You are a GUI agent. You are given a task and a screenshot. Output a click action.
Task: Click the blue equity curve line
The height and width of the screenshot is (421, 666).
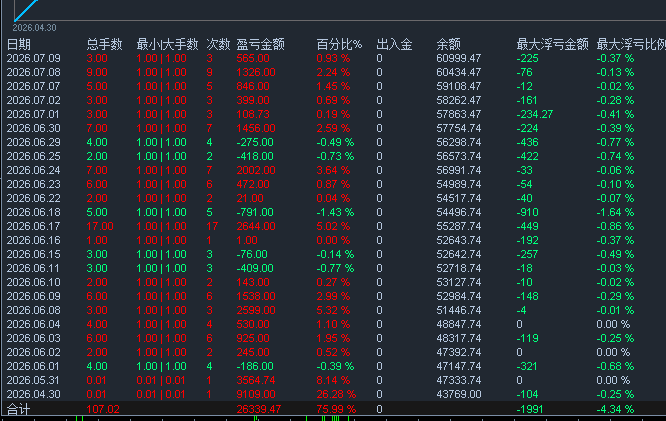pos(25,9)
